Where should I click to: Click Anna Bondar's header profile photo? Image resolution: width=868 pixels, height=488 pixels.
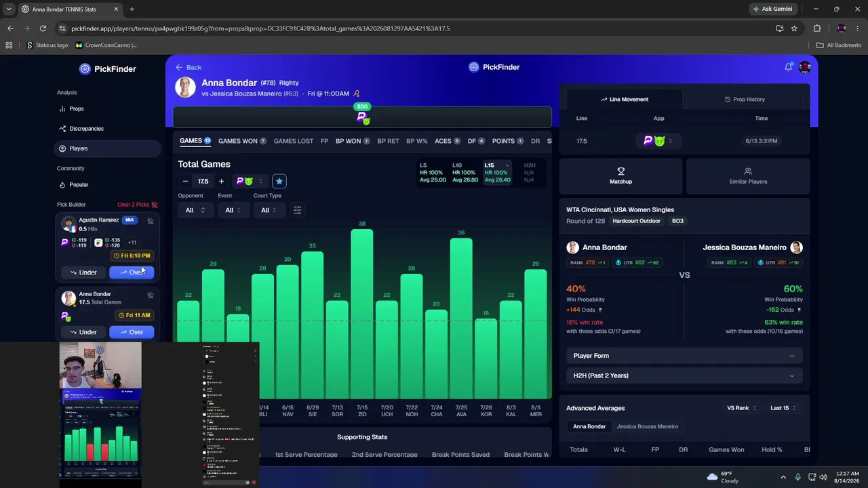click(185, 87)
